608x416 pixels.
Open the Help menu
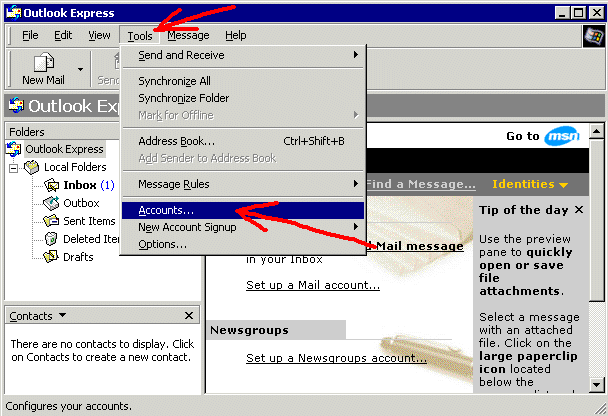235,35
